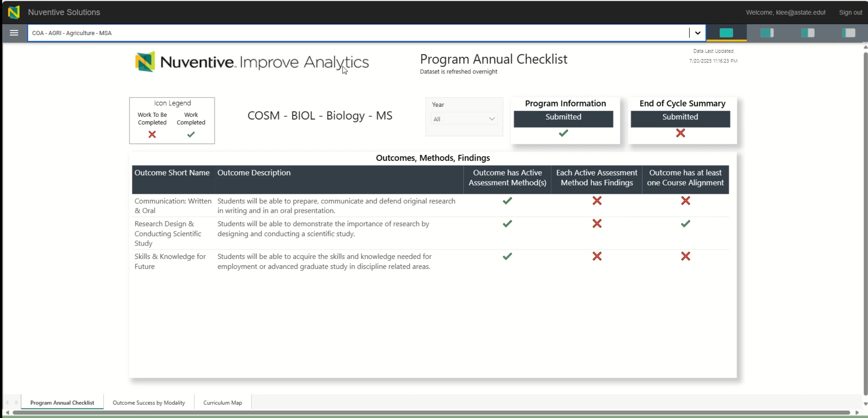Click the Nuventive logo in header

pos(14,12)
